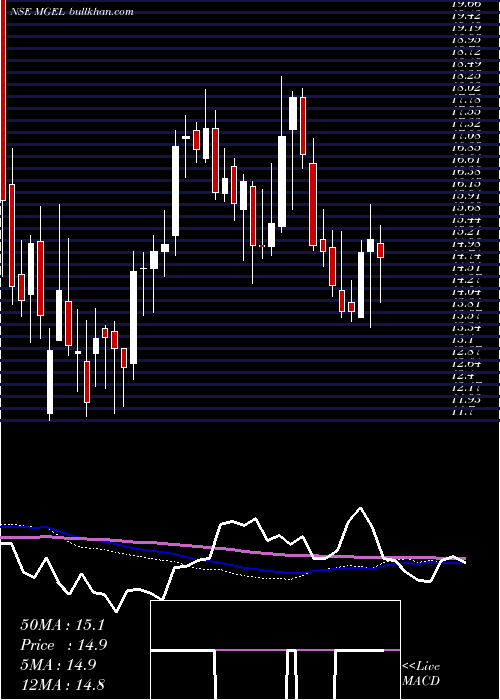Click the 50MA : 15.1 readout
The image size is (500, 700).
point(62,625)
